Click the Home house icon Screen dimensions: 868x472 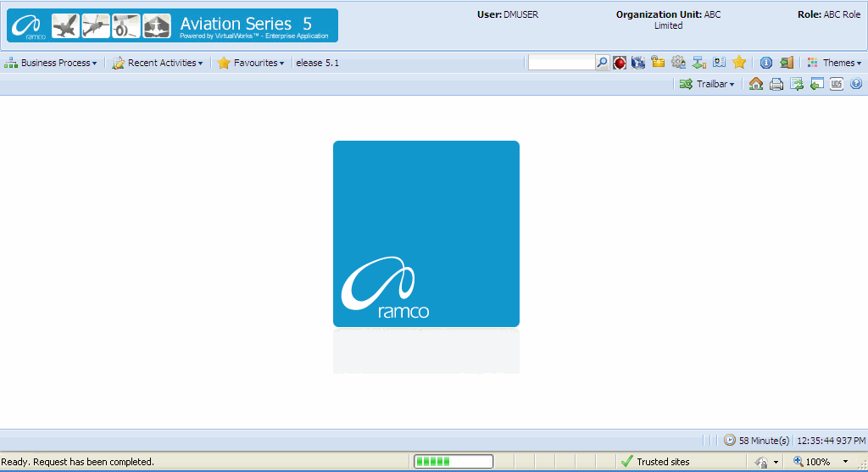pyautogui.click(x=756, y=84)
